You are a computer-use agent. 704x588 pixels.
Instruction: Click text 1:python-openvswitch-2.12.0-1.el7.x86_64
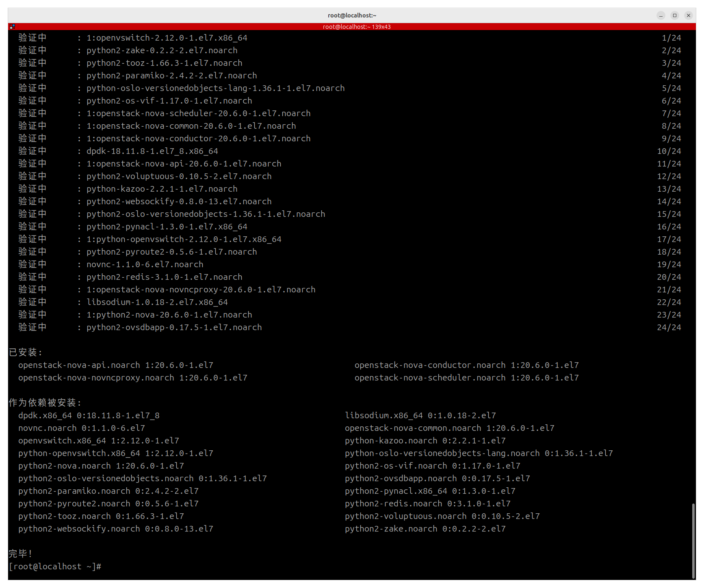pos(184,239)
